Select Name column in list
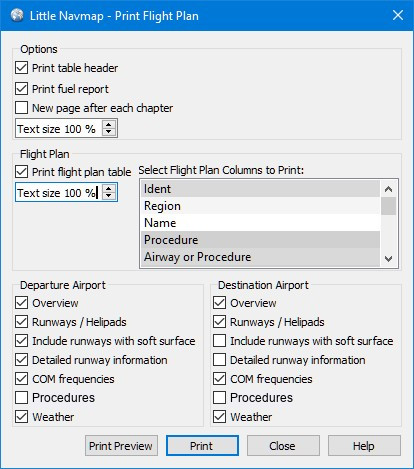This screenshot has height=469, width=414. (260, 223)
